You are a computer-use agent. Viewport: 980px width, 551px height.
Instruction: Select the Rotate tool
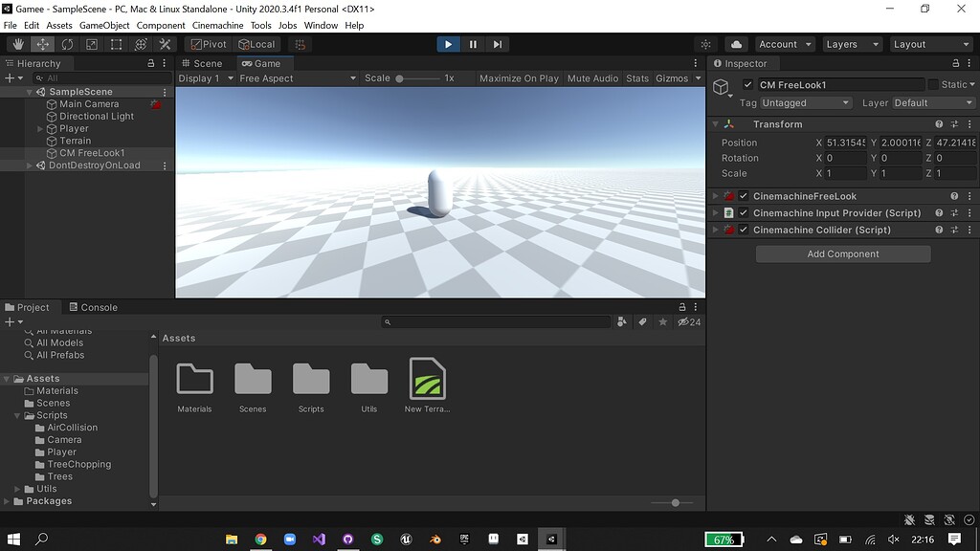(x=66, y=44)
